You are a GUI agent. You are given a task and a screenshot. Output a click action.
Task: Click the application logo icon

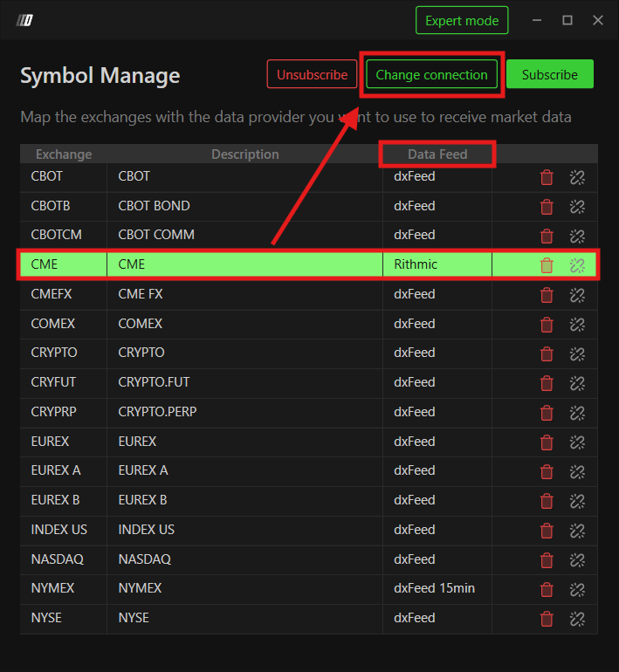pos(24,20)
